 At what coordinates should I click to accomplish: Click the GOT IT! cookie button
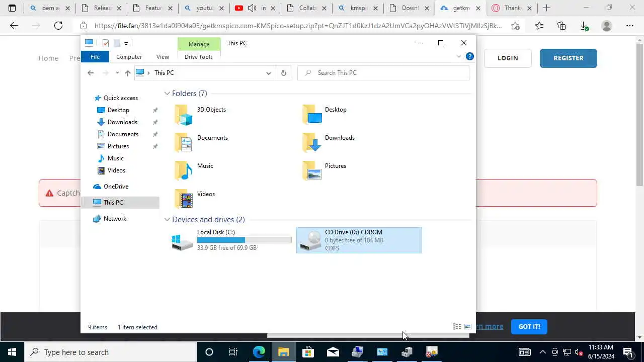(x=529, y=327)
